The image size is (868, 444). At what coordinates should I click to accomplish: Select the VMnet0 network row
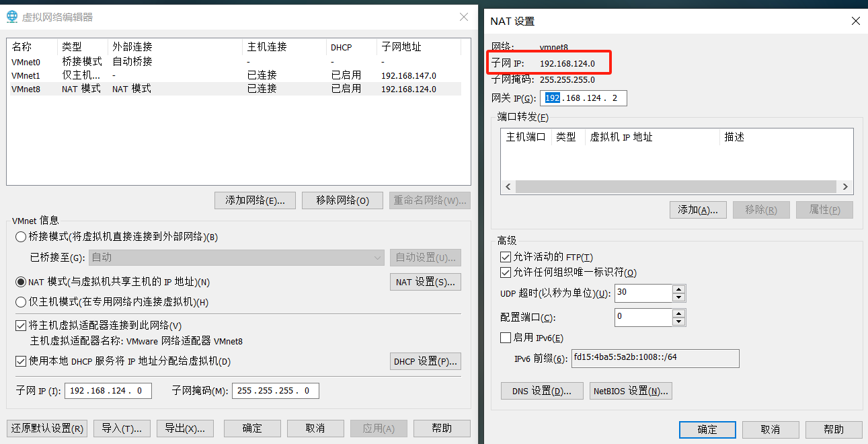tap(234, 61)
